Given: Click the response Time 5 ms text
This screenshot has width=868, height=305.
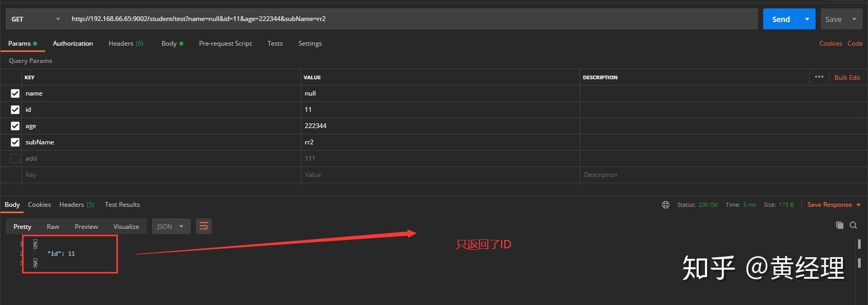Looking at the screenshot, I should [x=741, y=205].
